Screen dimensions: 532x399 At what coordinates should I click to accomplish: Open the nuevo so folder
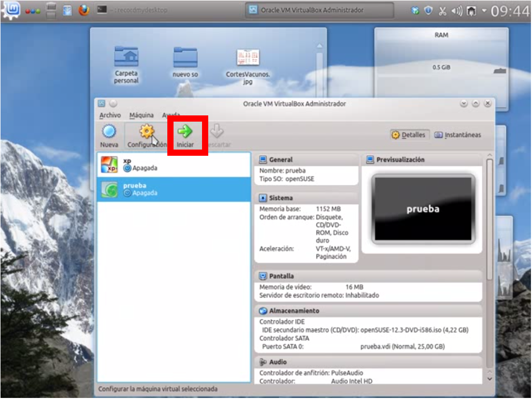[185, 62]
